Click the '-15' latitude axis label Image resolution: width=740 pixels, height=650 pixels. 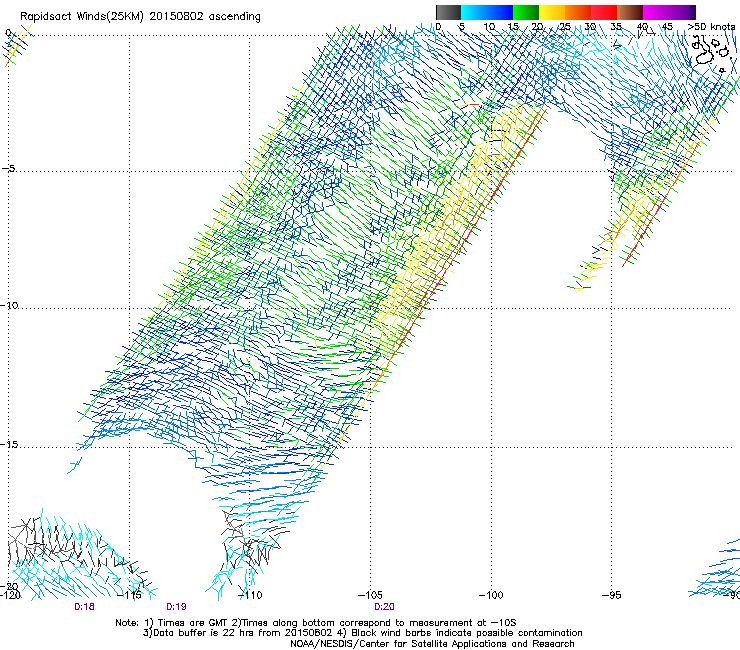pyautogui.click(x=9, y=444)
